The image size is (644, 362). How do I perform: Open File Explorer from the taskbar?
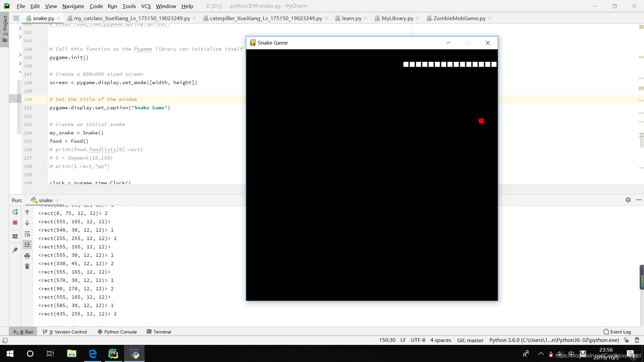71,354
